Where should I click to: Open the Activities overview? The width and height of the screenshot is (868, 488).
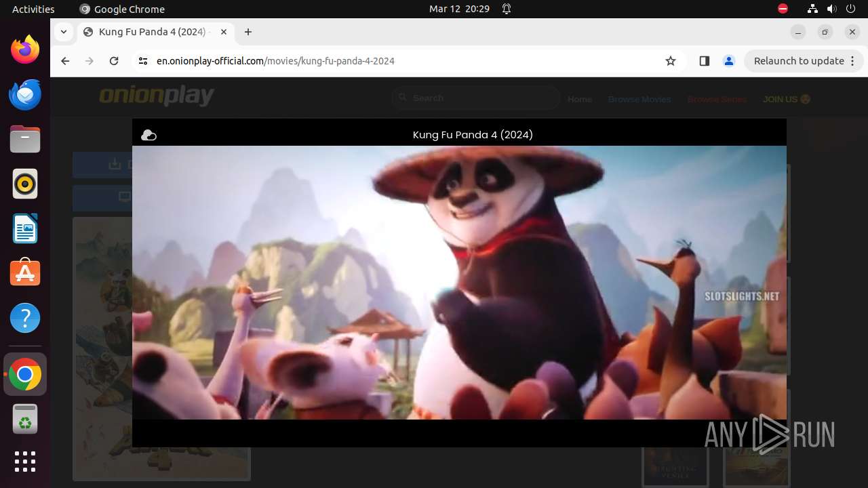[33, 9]
